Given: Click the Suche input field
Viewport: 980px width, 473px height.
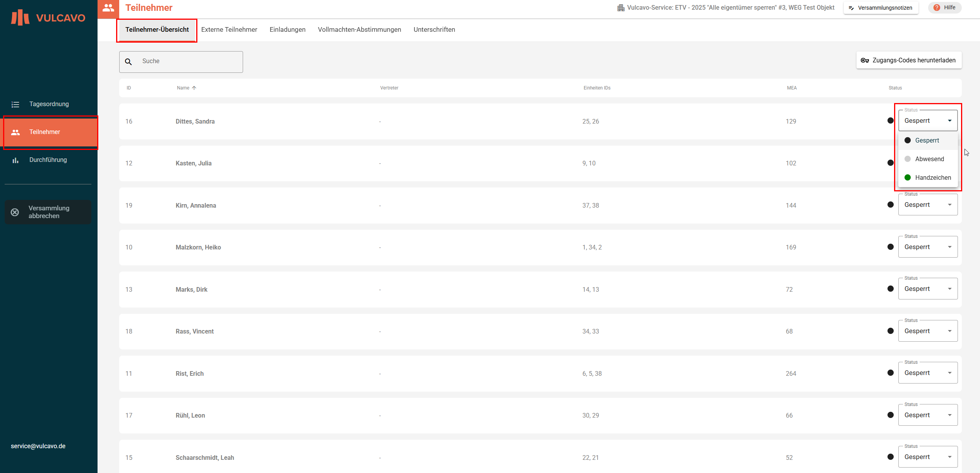Looking at the screenshot, I should pos(181,62).
